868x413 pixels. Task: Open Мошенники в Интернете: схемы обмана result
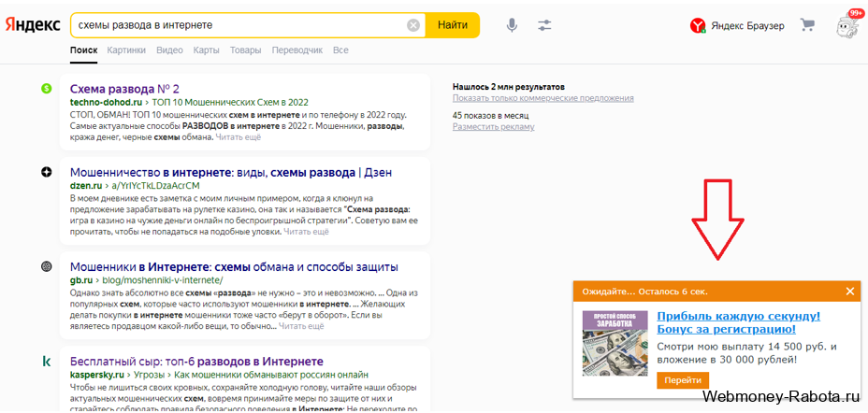(x=234, y=267)
